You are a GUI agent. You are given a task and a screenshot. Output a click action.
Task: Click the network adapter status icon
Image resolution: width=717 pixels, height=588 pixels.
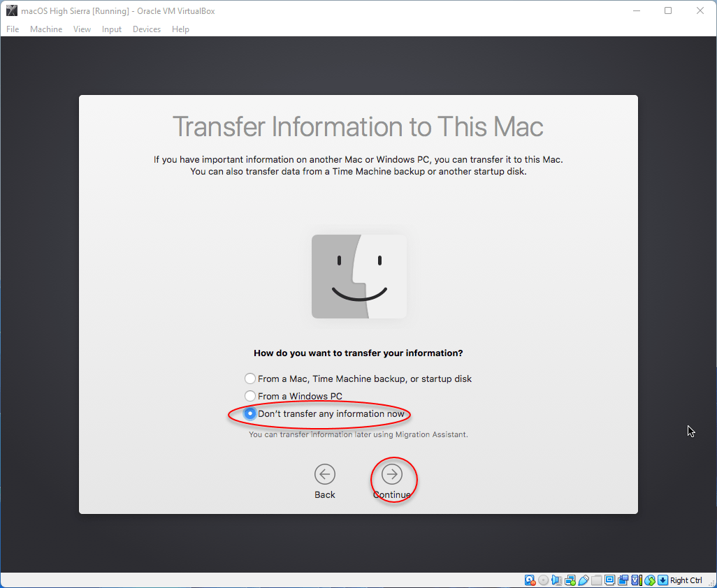[570, 580]
